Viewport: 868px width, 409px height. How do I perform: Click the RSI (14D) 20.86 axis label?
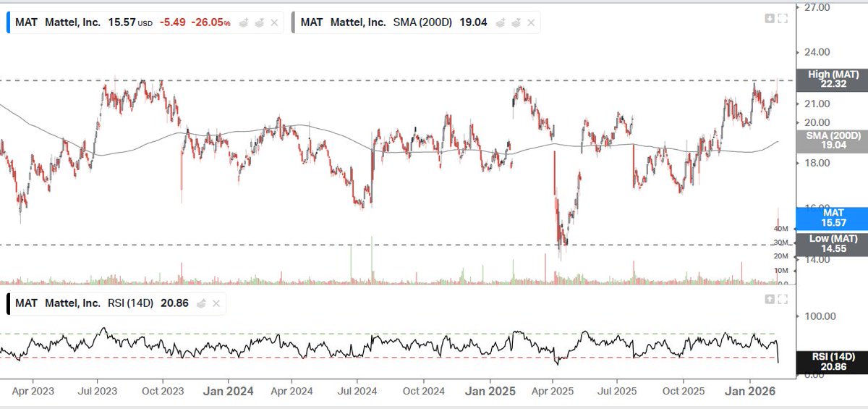[832, 363]
